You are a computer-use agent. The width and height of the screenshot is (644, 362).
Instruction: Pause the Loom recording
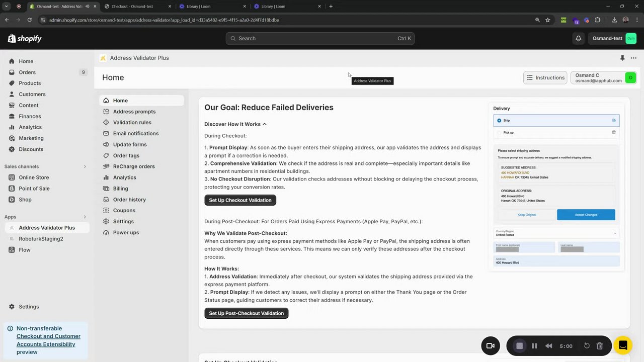click(x=534, y=346)
